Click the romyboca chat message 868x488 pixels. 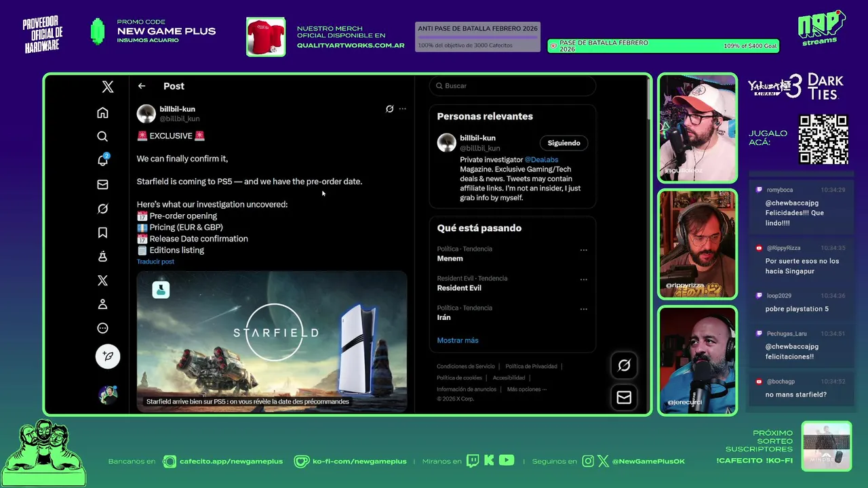click(x=802, y=206)
